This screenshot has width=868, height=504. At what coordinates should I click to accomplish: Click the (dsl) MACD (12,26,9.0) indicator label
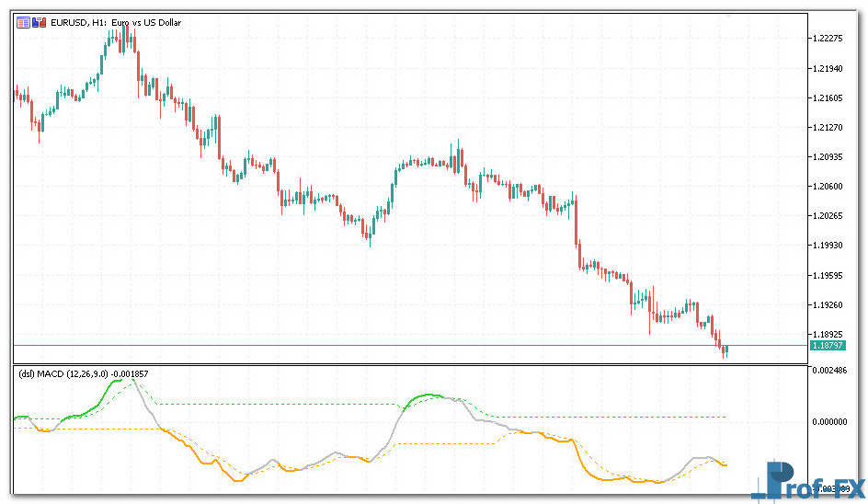(x=83, y=373)
